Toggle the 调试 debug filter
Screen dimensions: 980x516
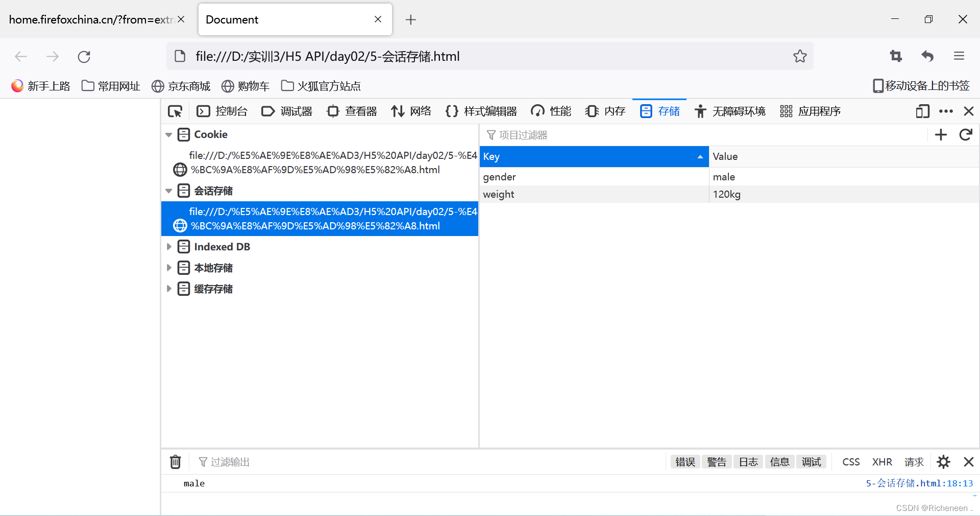click(812, 462)
